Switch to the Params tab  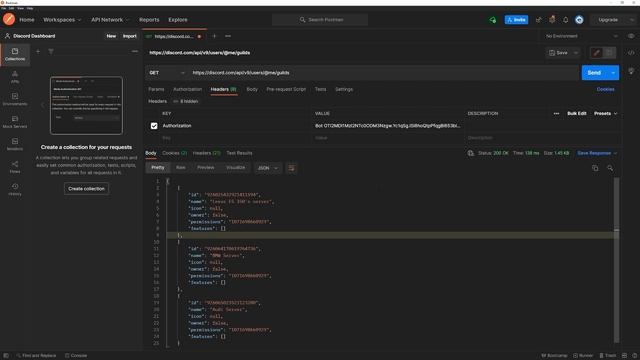coord(156,89)
